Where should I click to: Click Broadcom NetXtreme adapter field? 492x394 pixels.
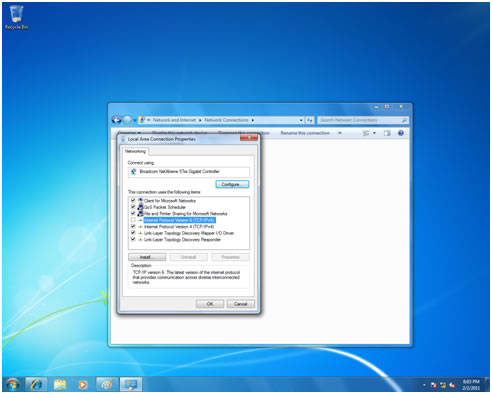[x=189, y=172]
